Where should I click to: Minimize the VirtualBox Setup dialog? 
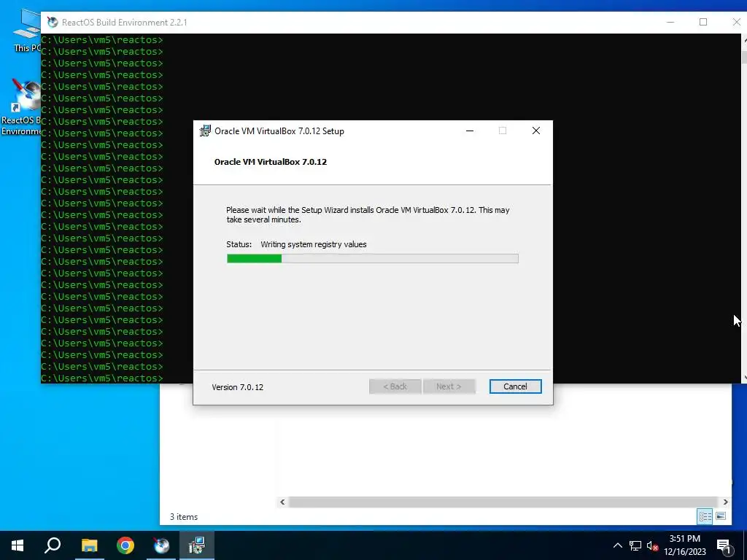[x=470, y=131]
